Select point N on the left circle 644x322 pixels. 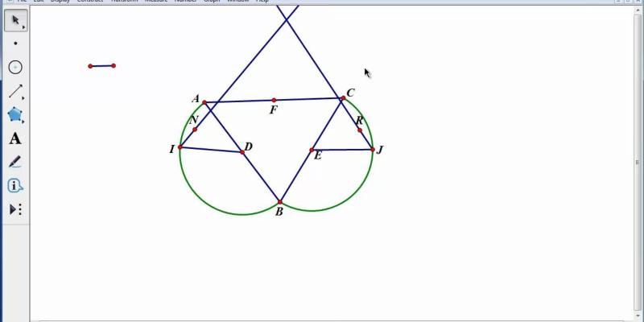pos(195,130)
